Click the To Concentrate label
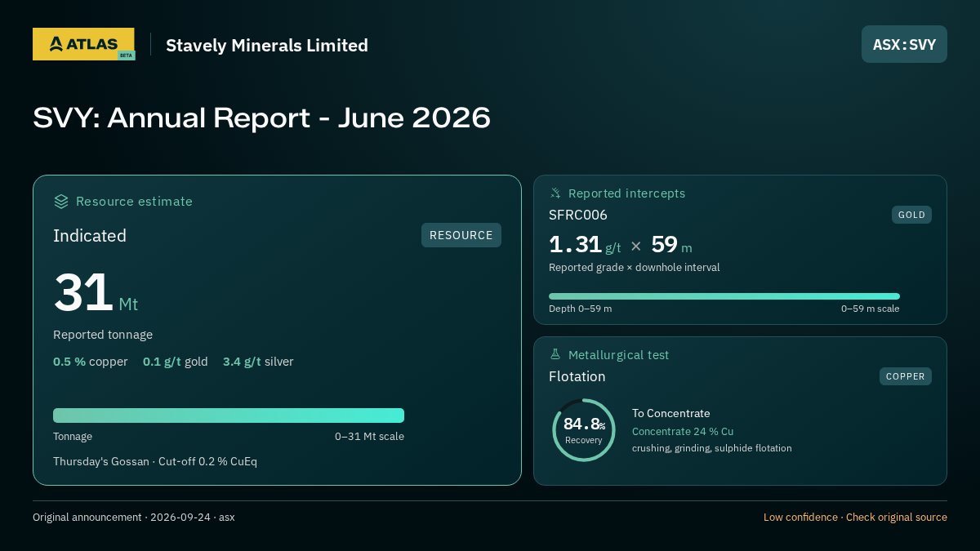Viewport: 980px width, 551px height. pyautogui.click(x=671, y=414)
